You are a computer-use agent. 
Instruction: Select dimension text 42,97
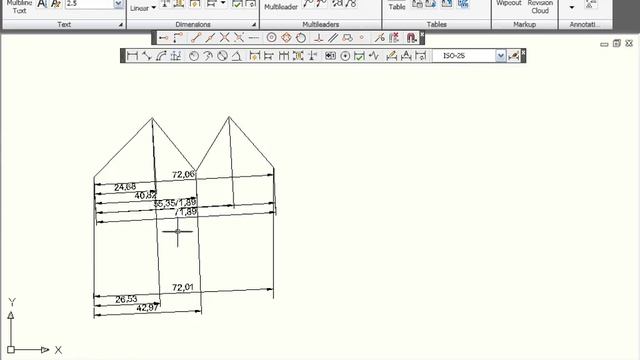[x=147, y=307]
